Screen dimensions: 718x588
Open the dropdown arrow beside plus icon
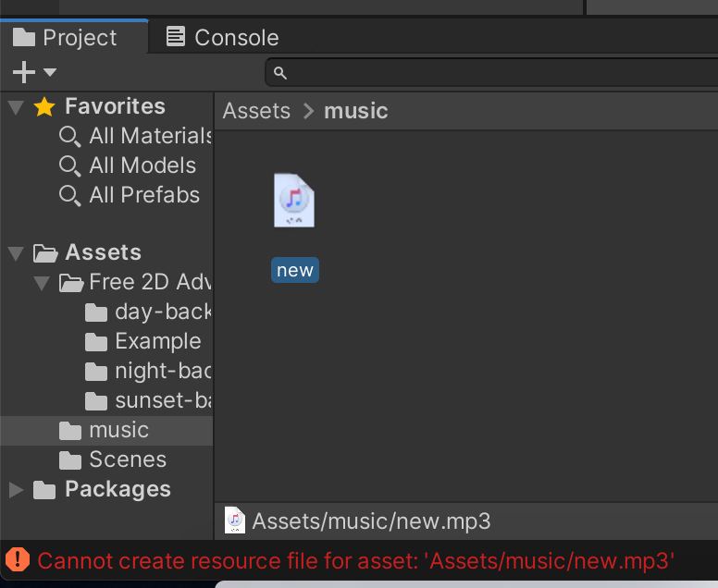49,72
